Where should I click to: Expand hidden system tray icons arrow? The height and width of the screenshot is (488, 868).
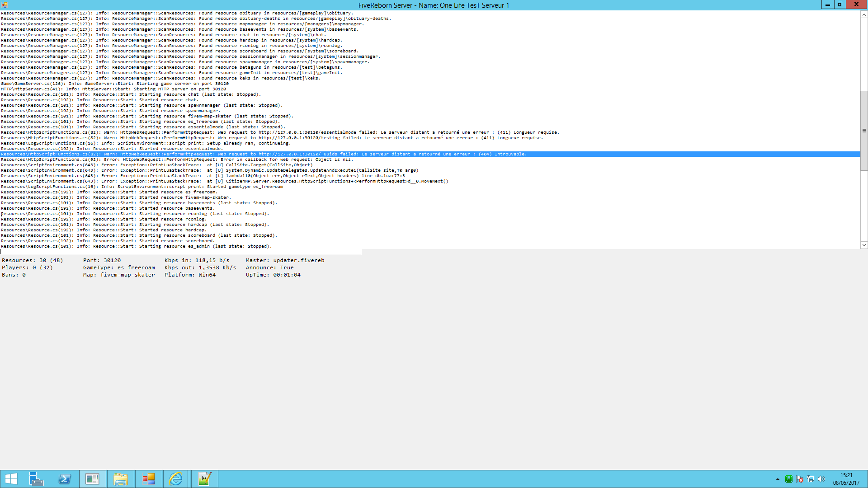(778, 479)
